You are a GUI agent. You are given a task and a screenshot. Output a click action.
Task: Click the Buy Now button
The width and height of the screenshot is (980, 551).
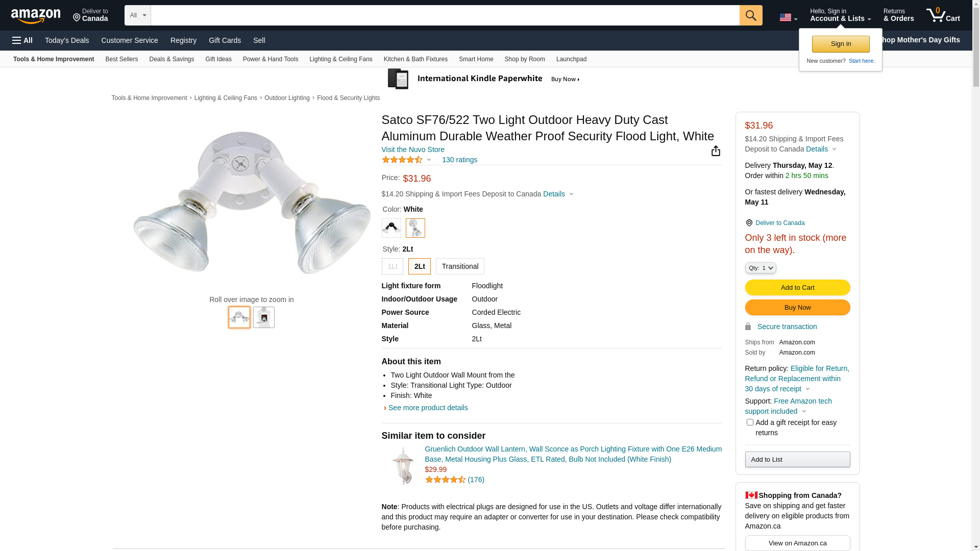pyautogui.click(x=797, y=308)
